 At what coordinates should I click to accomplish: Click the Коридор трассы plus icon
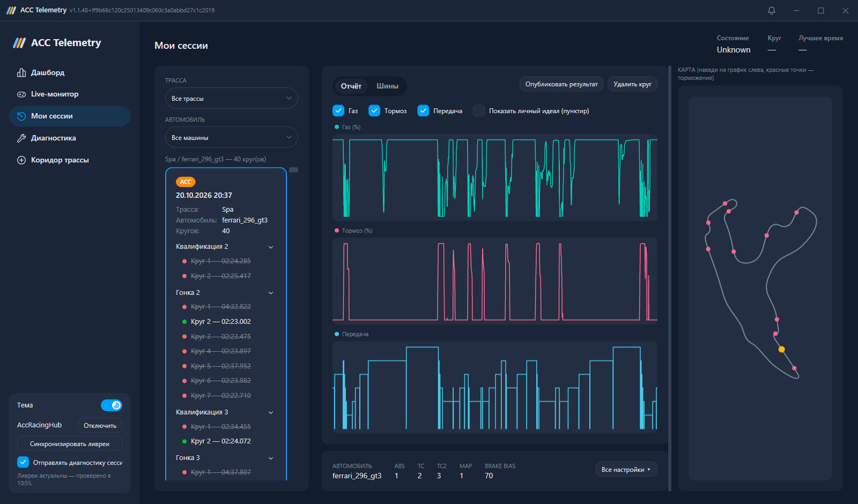tap(21, 160)
